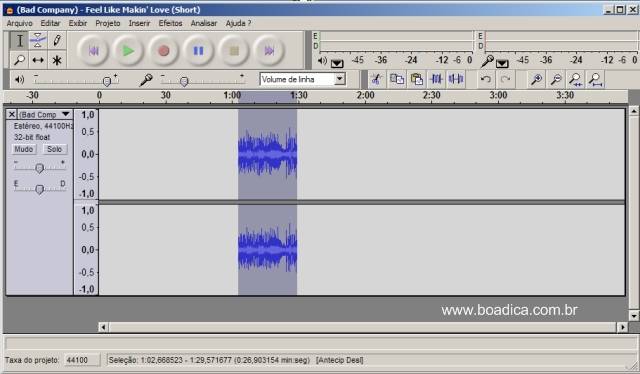Open the input meter dropdown arrow
Viewport: 640px width, 374px height.
tap(502, 63)
